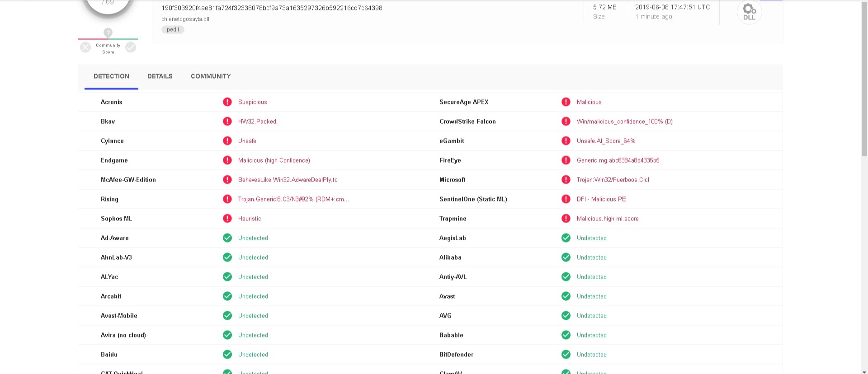868x374 pixels.
Task: Click the community score positive check icon
Action: (x=131, y=47)
